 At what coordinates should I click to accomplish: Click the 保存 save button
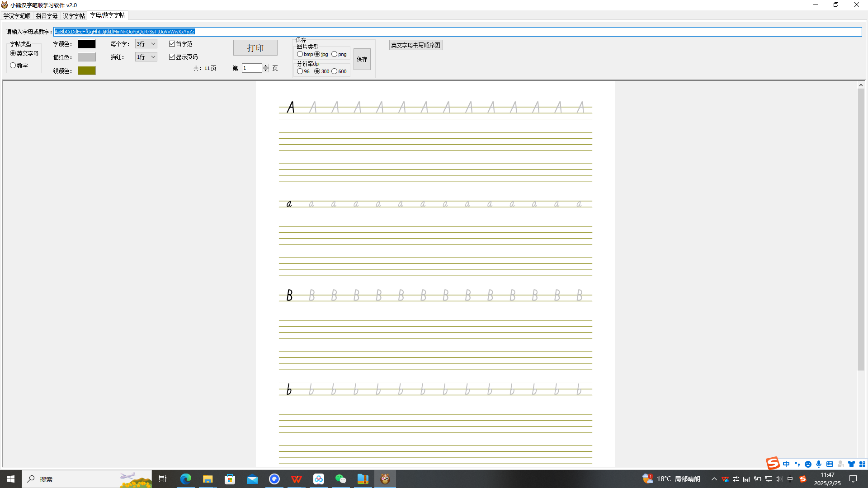pos(362,59)
